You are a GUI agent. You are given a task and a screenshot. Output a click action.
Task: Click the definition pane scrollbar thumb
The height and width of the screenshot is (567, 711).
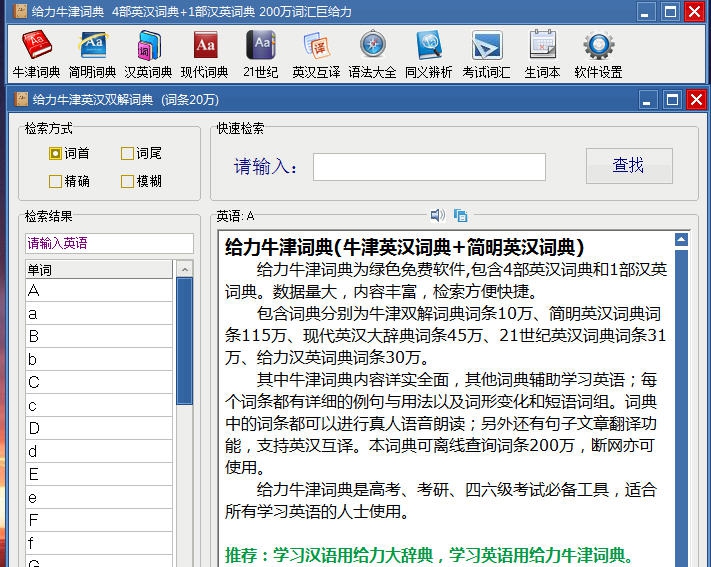click(x=682, y=408)
